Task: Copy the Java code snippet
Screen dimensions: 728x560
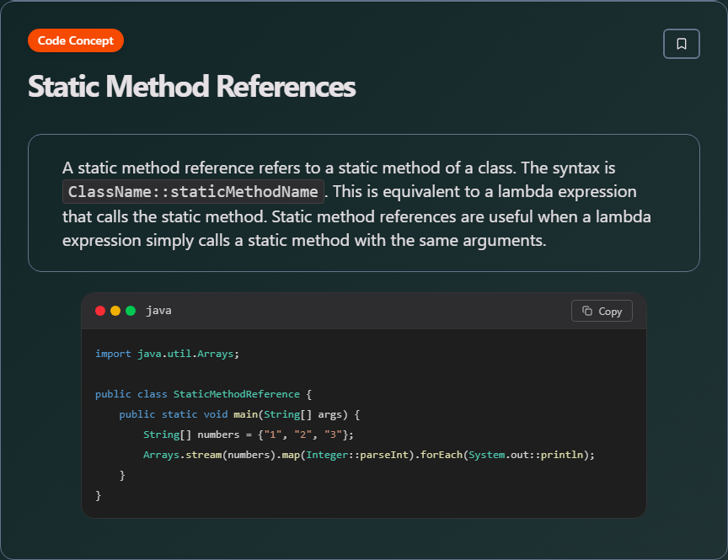Action: (x=602, y=311)
